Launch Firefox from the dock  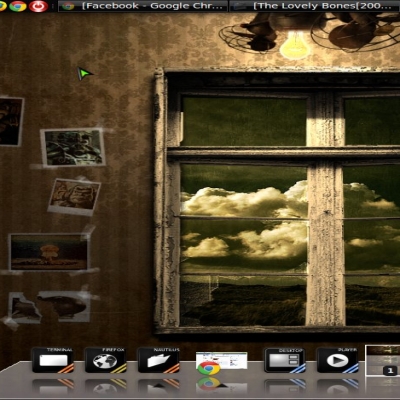point(106,360)
